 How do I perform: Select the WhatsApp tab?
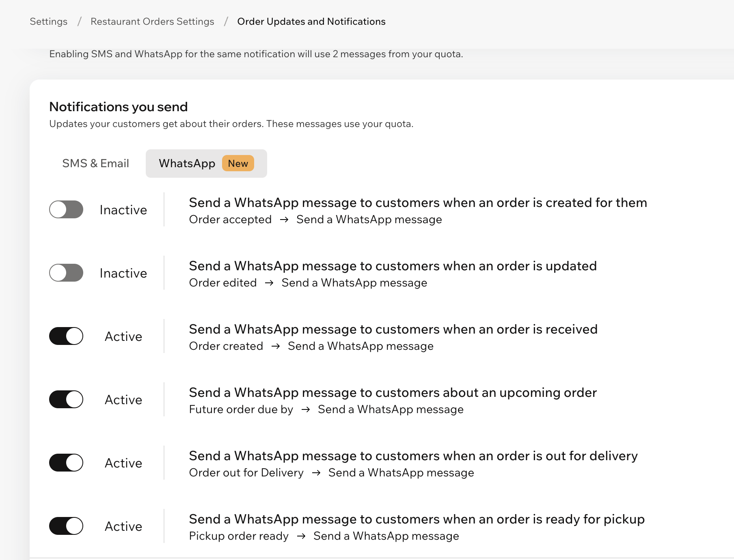tap(206, 163)
